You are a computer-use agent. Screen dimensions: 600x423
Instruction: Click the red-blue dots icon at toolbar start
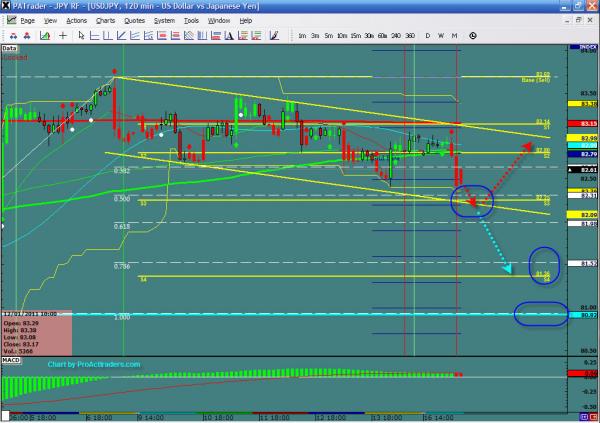[11, 35]
